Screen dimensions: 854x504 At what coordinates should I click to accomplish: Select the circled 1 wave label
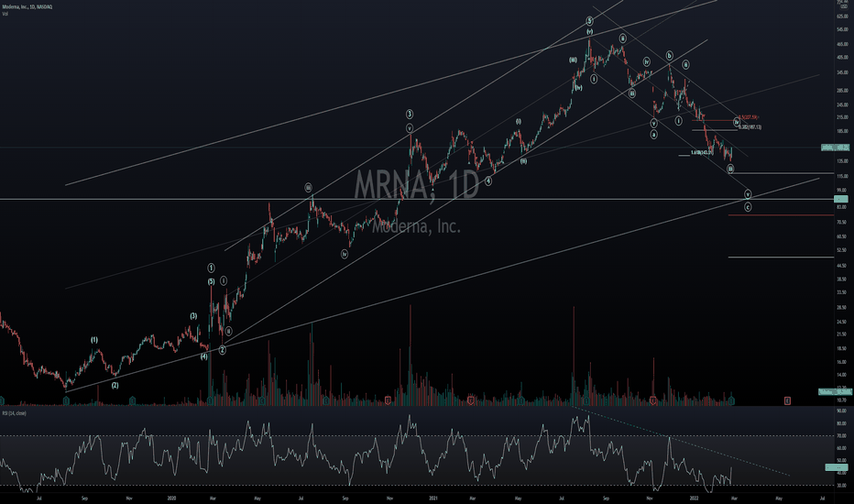coord(211,268)
